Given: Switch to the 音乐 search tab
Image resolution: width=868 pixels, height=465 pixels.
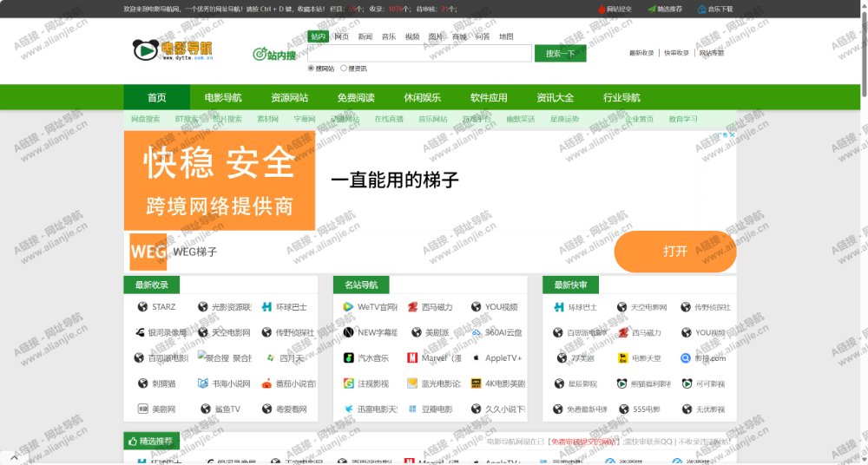Looking at the screenshot, I should [389, 36].
